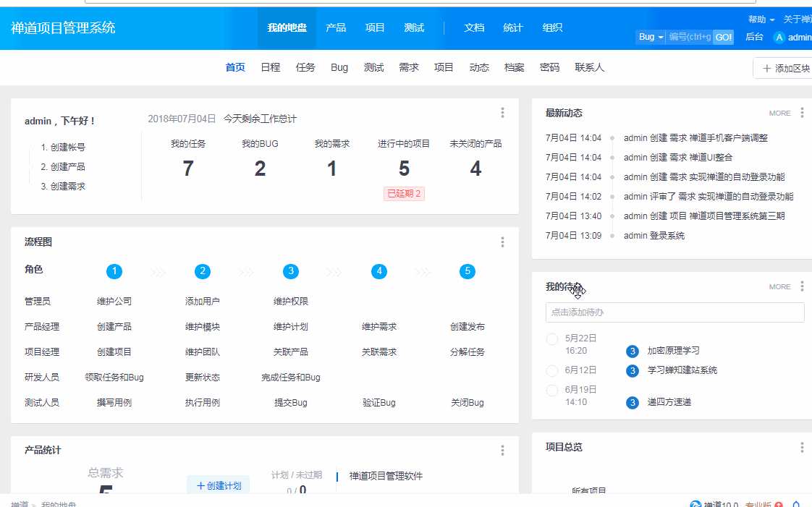The image size is (812, 507).
Task: Click the 已延期 2 red badge
Action: [404, 194]
